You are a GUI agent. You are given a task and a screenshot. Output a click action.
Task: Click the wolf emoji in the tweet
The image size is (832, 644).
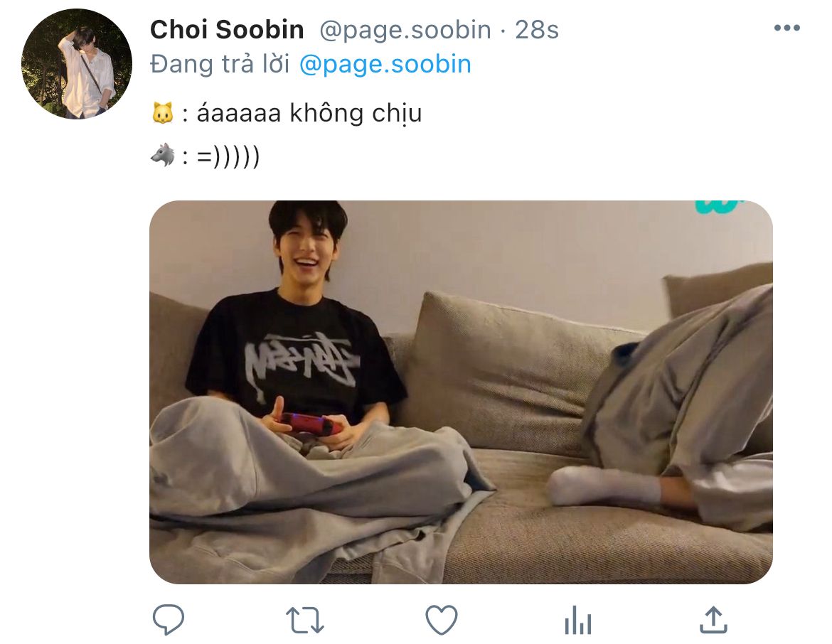point(163,156)
